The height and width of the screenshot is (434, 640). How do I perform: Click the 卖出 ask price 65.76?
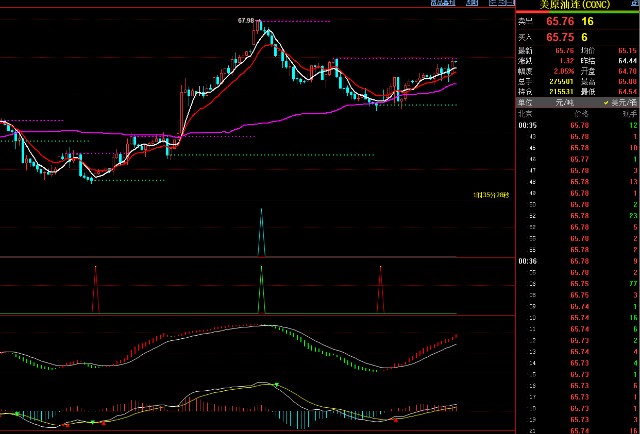click(560, 20)
